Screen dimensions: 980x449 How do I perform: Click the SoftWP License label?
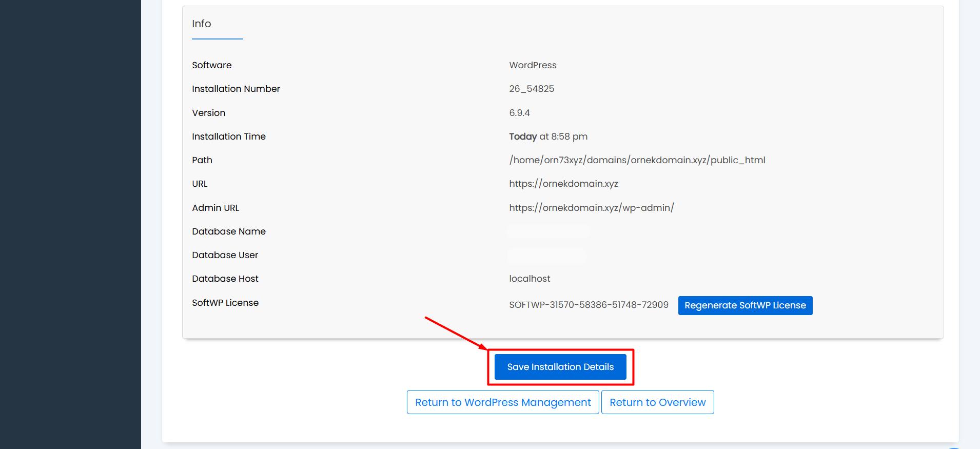225,303
